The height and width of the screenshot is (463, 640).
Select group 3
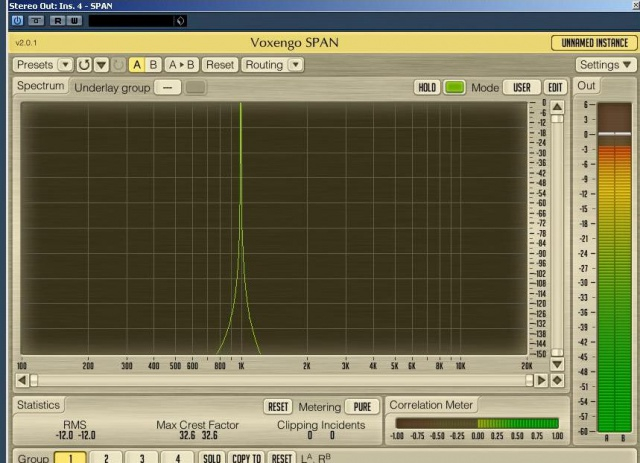142,458
